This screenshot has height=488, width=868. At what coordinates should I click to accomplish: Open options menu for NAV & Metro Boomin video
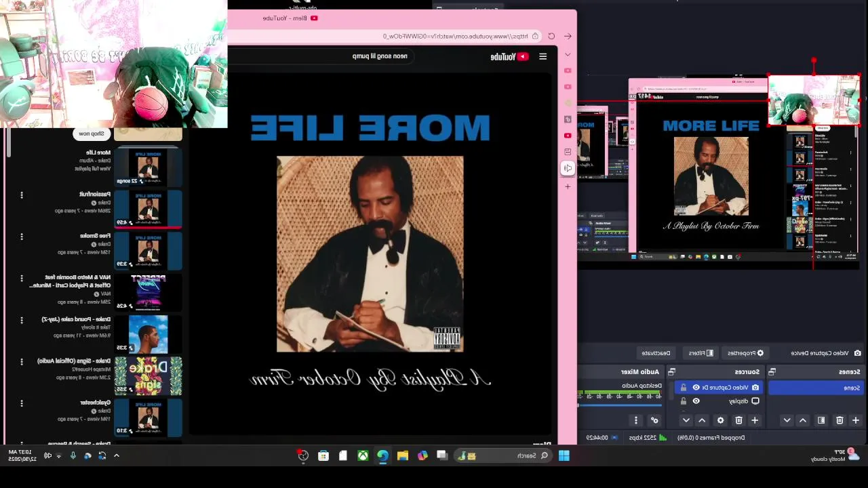tap(22, 279)
